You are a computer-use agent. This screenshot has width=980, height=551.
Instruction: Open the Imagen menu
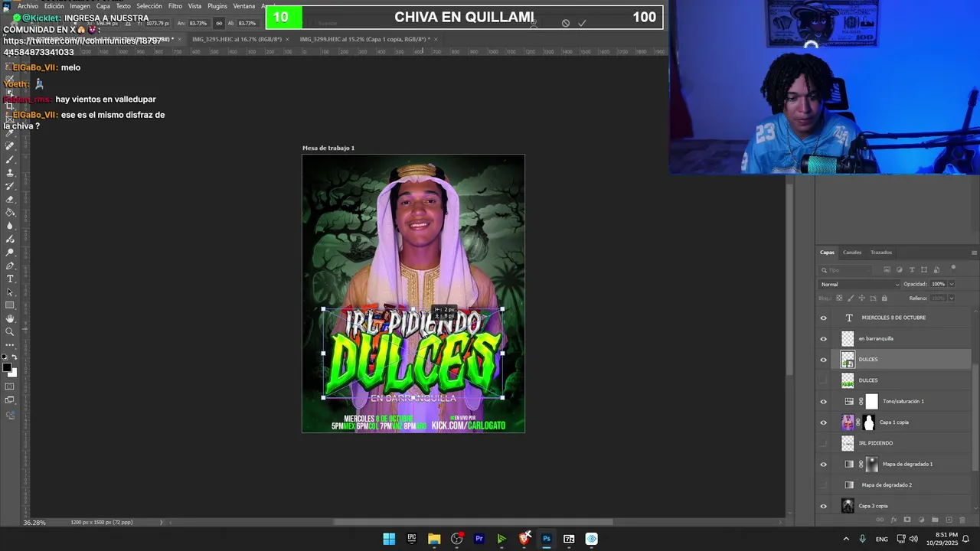point(80,6)
